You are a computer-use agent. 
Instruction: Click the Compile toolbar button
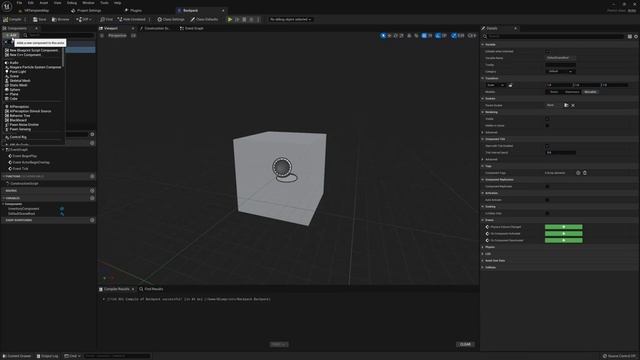12,19
